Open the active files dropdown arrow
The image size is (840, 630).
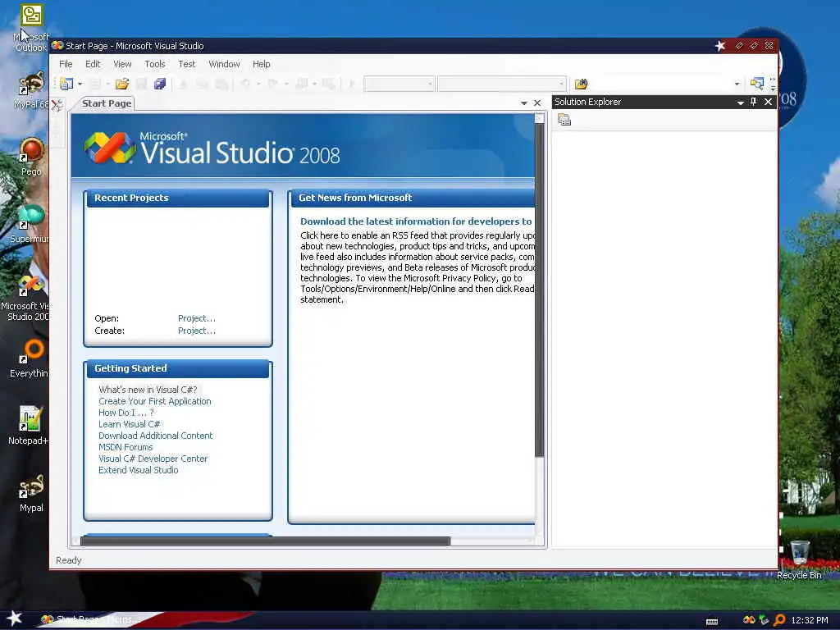(524, 103)
